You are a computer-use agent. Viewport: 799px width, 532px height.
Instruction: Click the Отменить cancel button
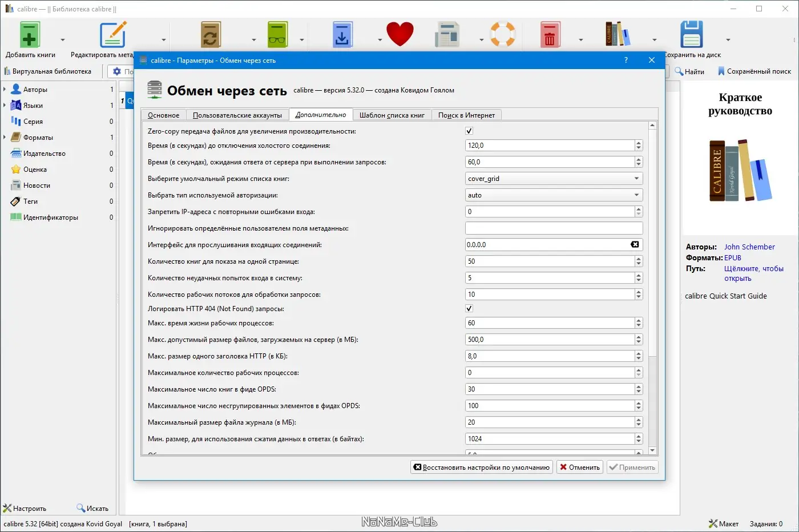click(579, 467)
